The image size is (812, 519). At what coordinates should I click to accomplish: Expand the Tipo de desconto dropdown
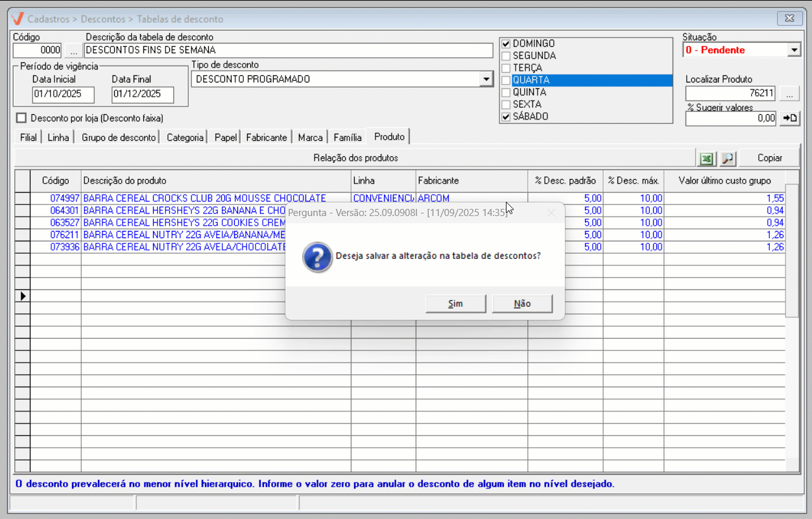(x=486, y=79)
